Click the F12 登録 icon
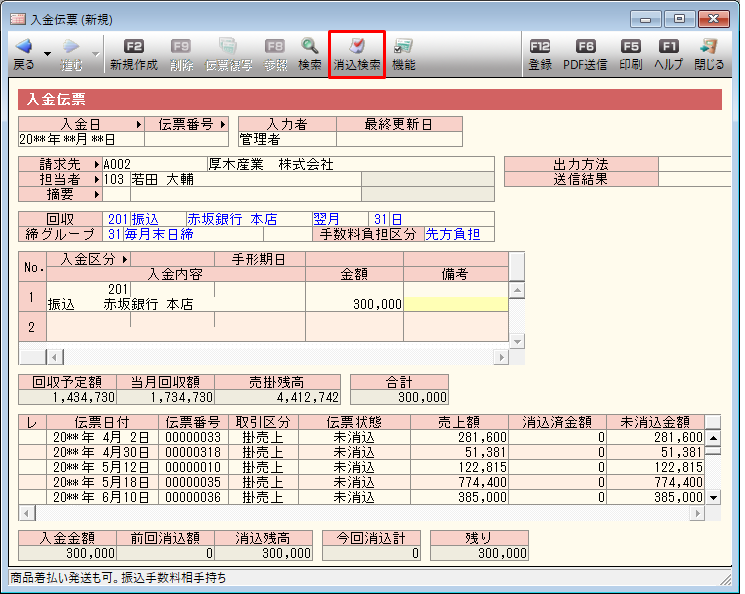 pyautogui.click(x=540, y=47)
